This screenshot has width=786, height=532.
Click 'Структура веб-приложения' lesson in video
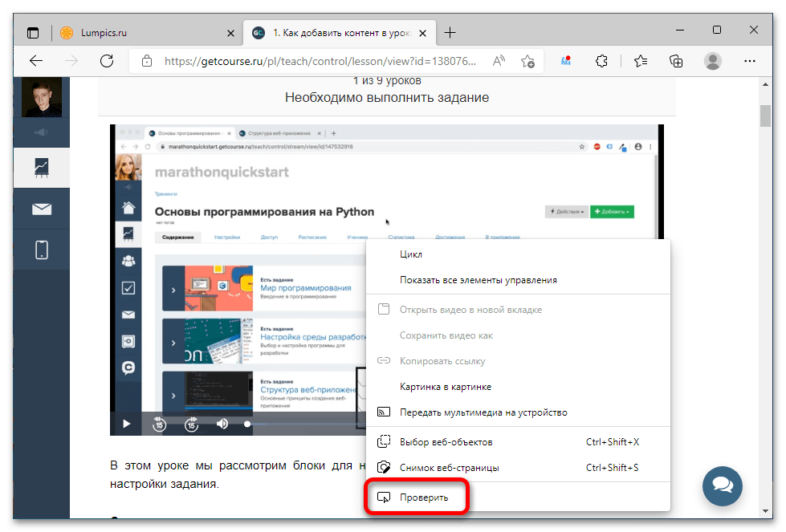(x=308, y=390)
